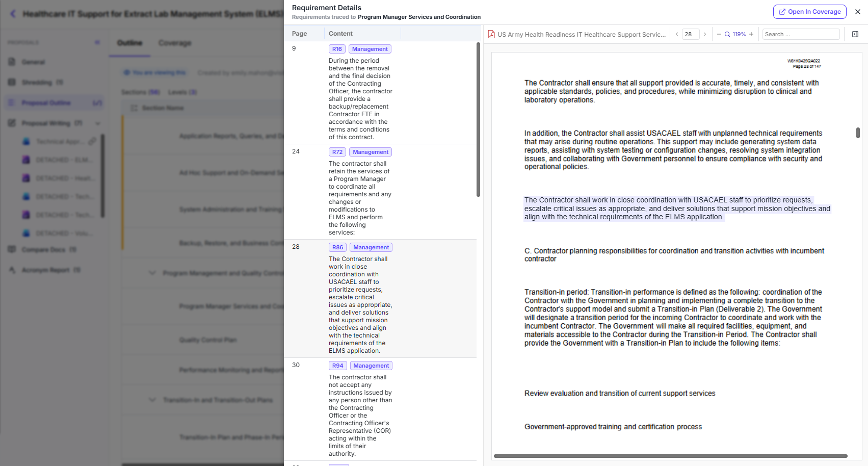The image size is (868, 466).
Task: Go to the previous PDF page
Action: [677, 34]
